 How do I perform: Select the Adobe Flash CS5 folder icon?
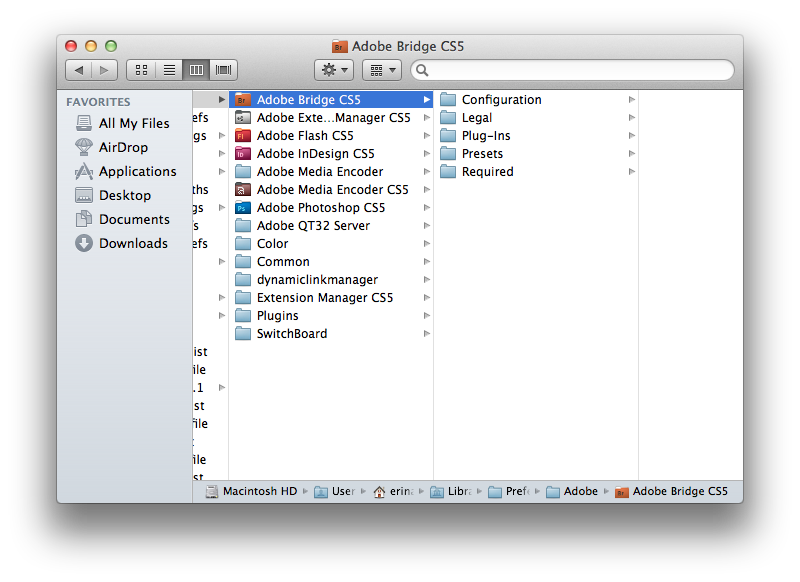click(243, 136)
